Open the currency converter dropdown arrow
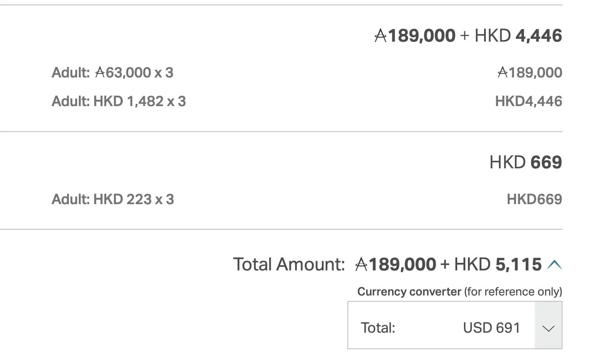This screenshot has width=593, height=364. 548,328
